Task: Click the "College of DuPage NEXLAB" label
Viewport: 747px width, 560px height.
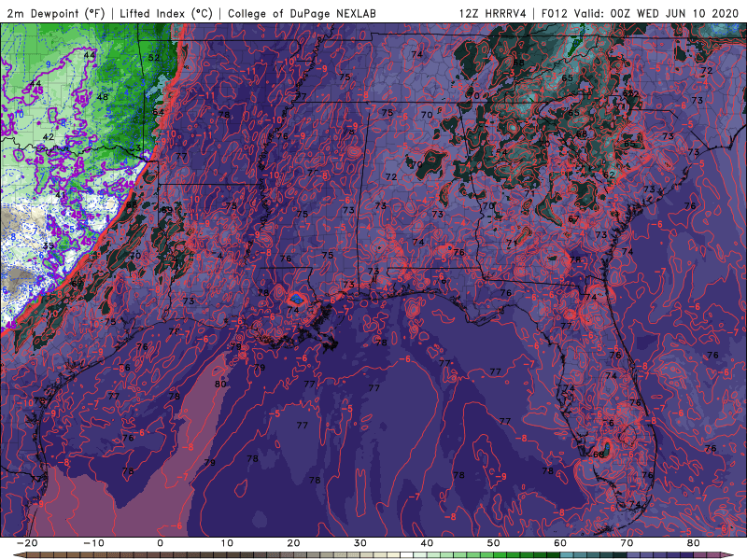Action: click(302, 13)
